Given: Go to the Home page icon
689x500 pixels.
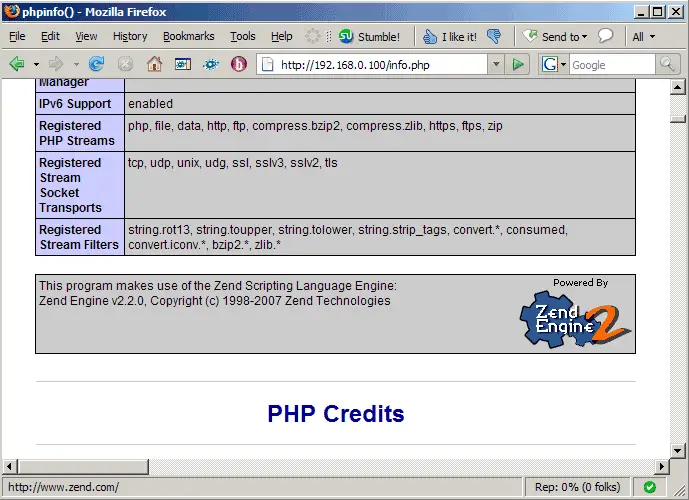Looking at the screenshot, I should click(x=154, y=64).
